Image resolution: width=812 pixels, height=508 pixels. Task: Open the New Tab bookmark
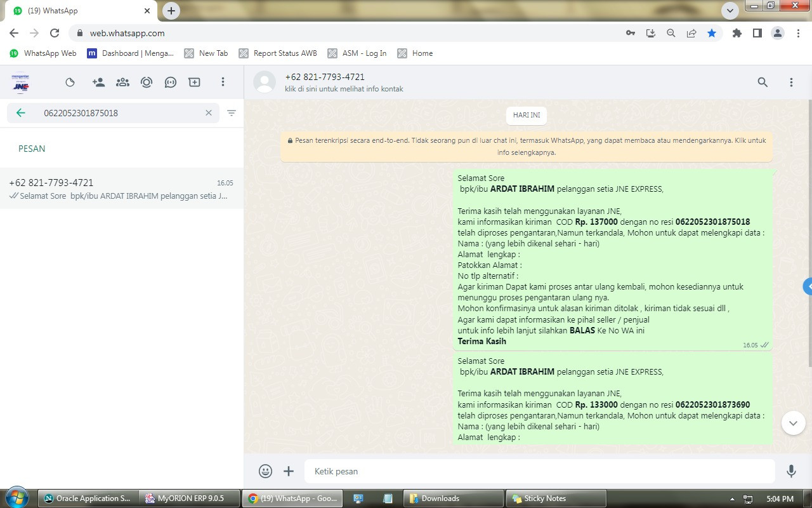[206, 53]
